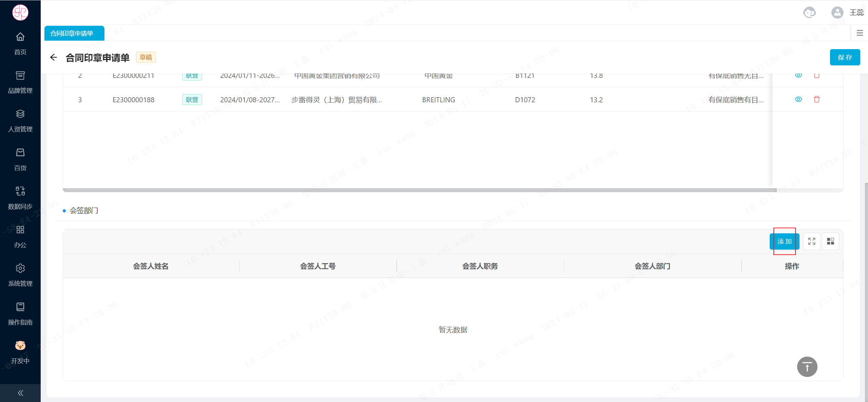
Task: Toggle fullscreen for the 会签部门 table
Action: [812, 241]
